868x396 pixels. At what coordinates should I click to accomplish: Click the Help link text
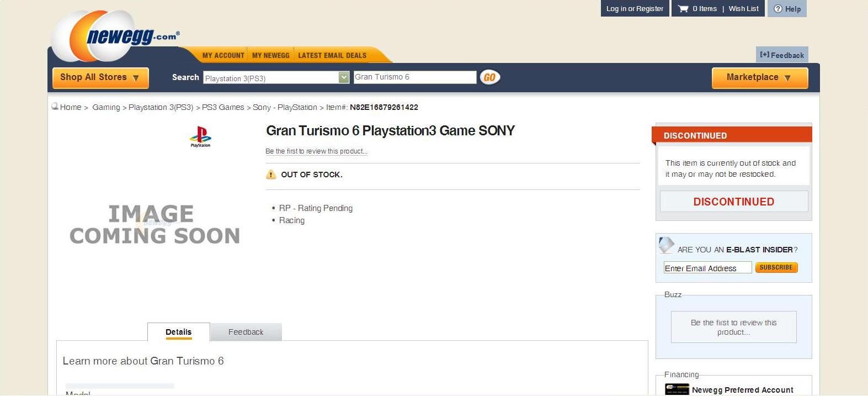[x=793, y=9]
